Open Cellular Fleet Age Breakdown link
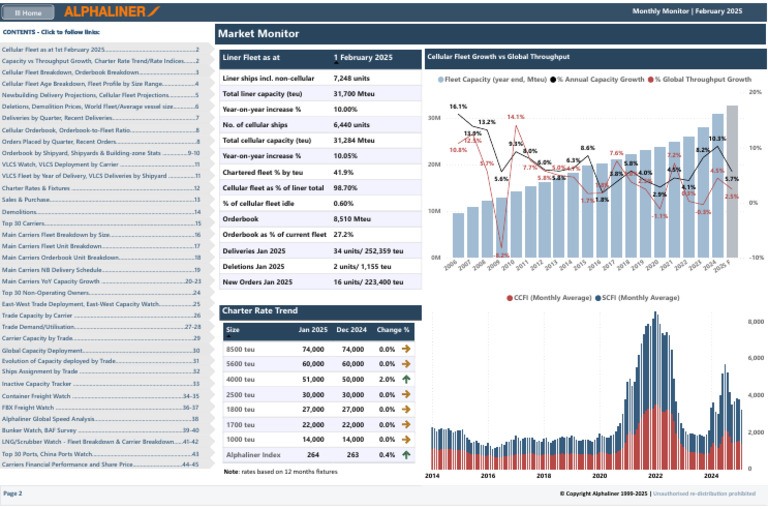 100,84
